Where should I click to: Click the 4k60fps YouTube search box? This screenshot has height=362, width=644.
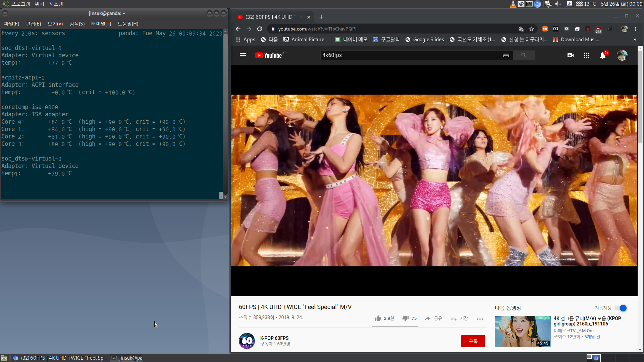coord(411,55)
